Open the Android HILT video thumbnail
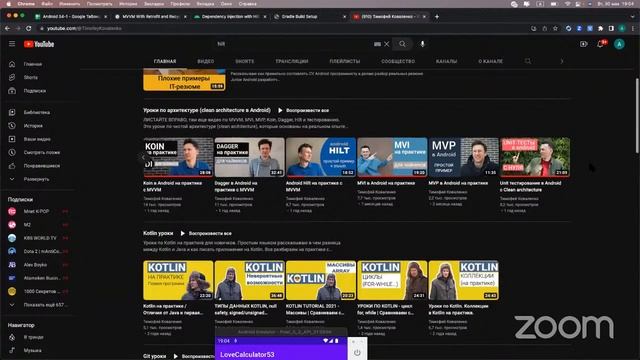The height and width of the screenshot is (360, 640). tap(321, 157)
